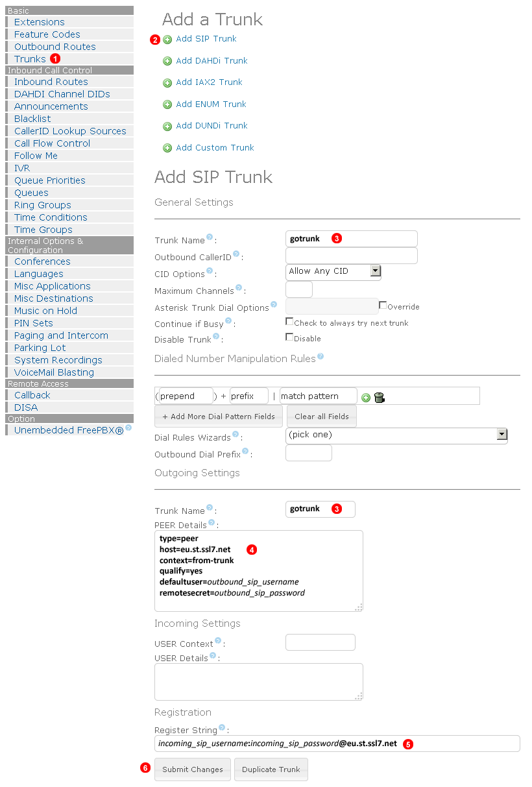Click help icon next to CID Options

click(210, 271)
